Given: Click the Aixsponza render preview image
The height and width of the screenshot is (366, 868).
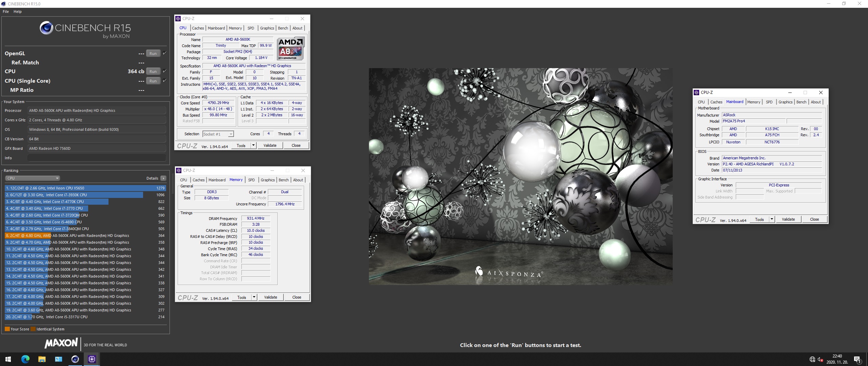Looking at the screenshot, I should pos(520,176).
